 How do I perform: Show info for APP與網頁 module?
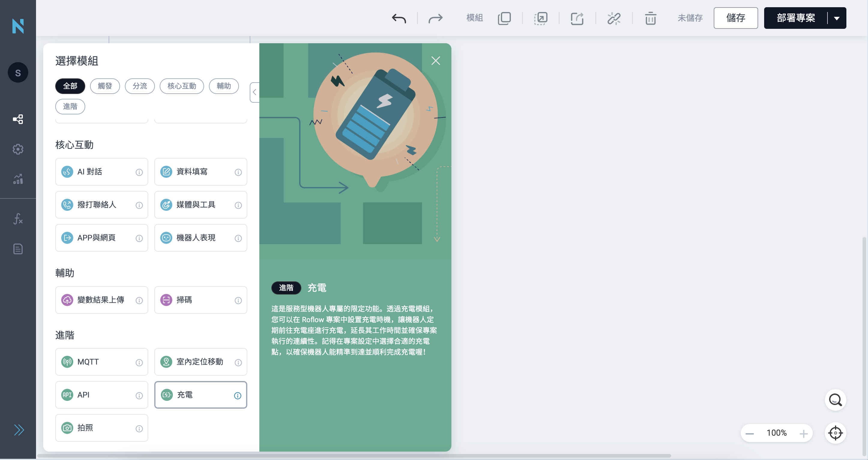tap(139, 238)
